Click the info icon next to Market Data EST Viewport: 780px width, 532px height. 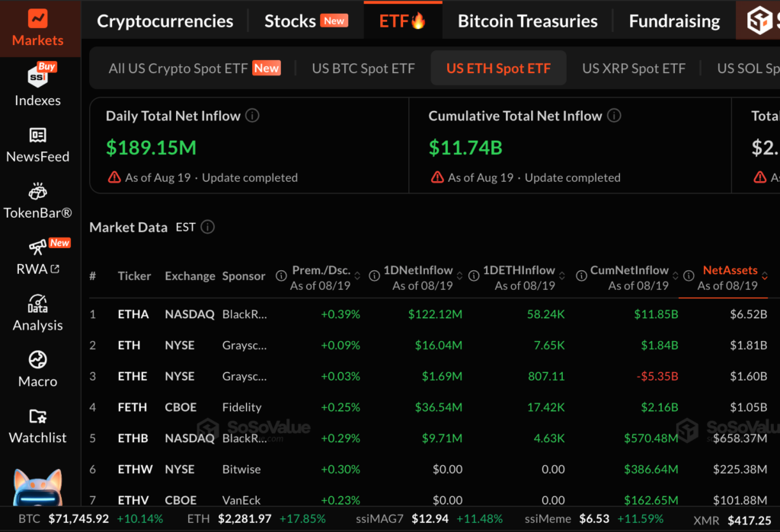(x=207, y=228)
